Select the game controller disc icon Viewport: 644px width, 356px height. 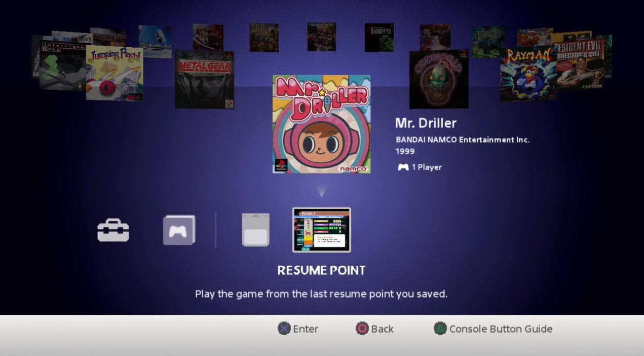coord(178,230)
